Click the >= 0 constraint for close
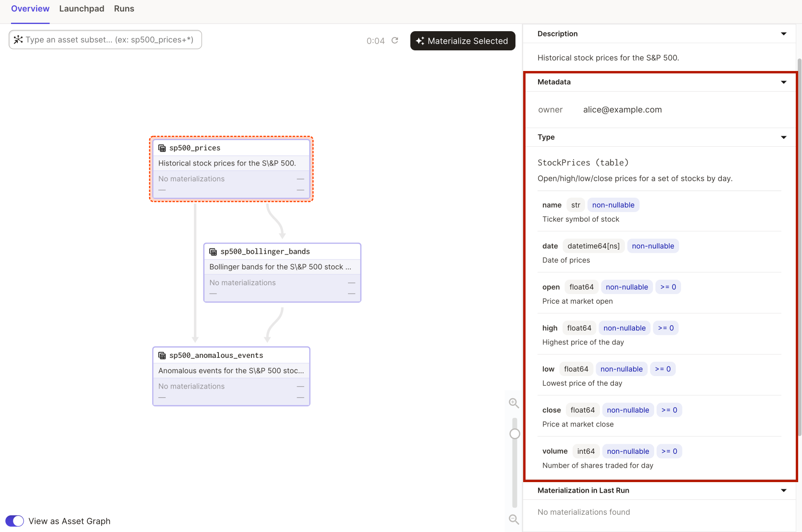The image size is (802, 532). click(x=669, y=410)
